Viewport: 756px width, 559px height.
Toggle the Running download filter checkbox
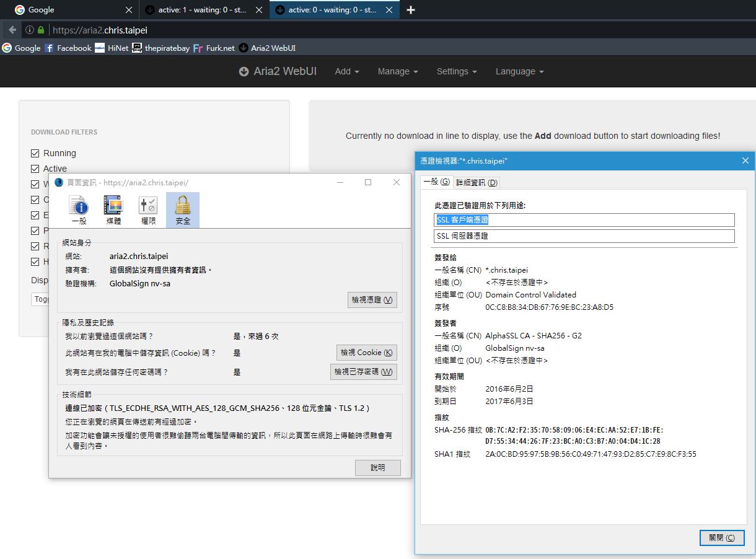35,153
